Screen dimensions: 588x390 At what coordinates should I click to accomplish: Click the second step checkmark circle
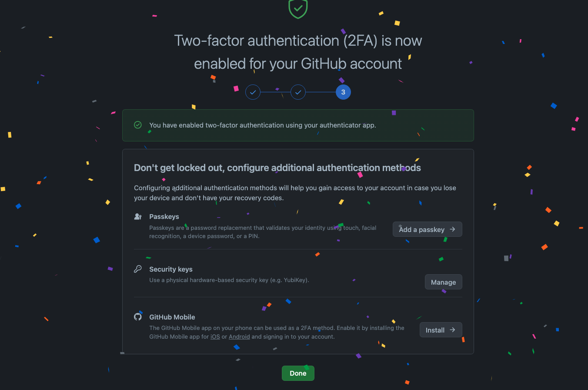[298, 92]
